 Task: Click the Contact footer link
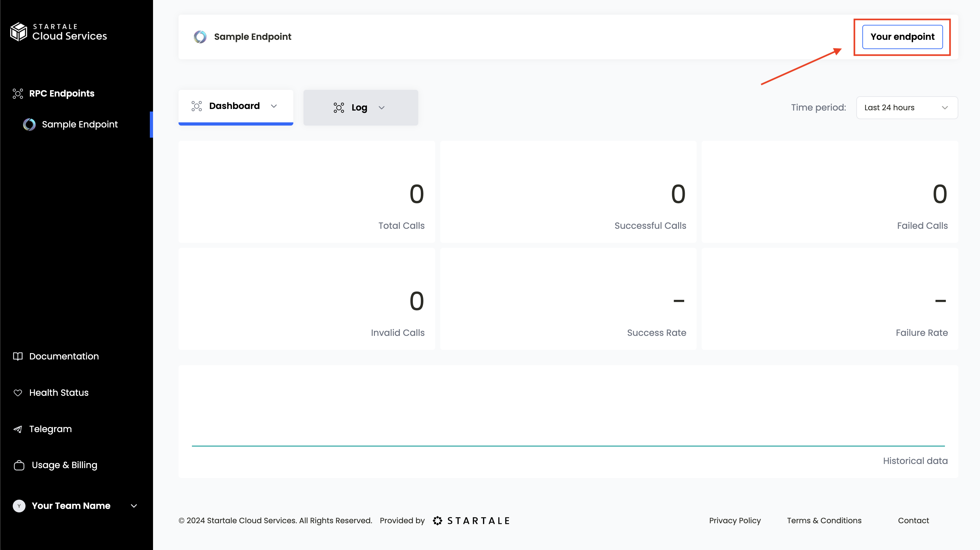(x=913, y=520)
